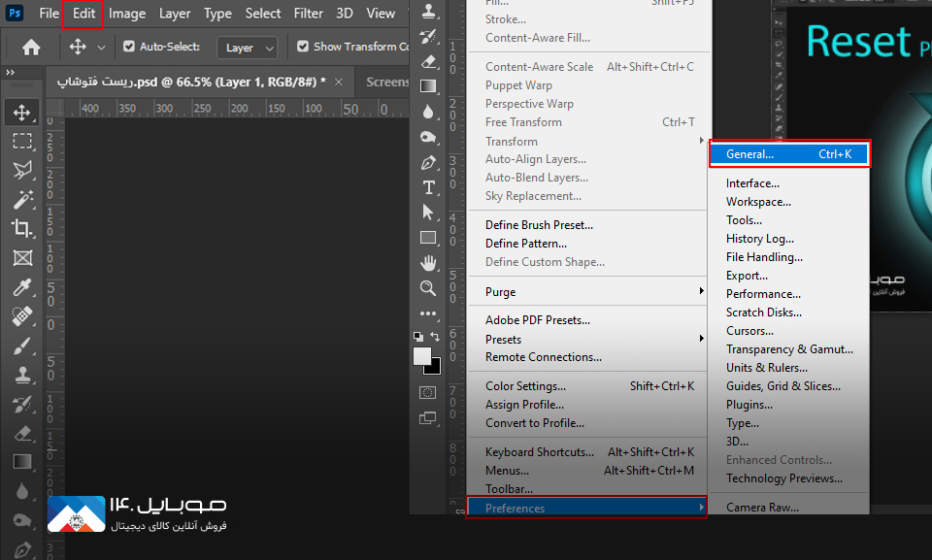This screenshot has height=560, width=932.
Task: Choose Units & Rulers... preferences
Action: coord(788,368)
